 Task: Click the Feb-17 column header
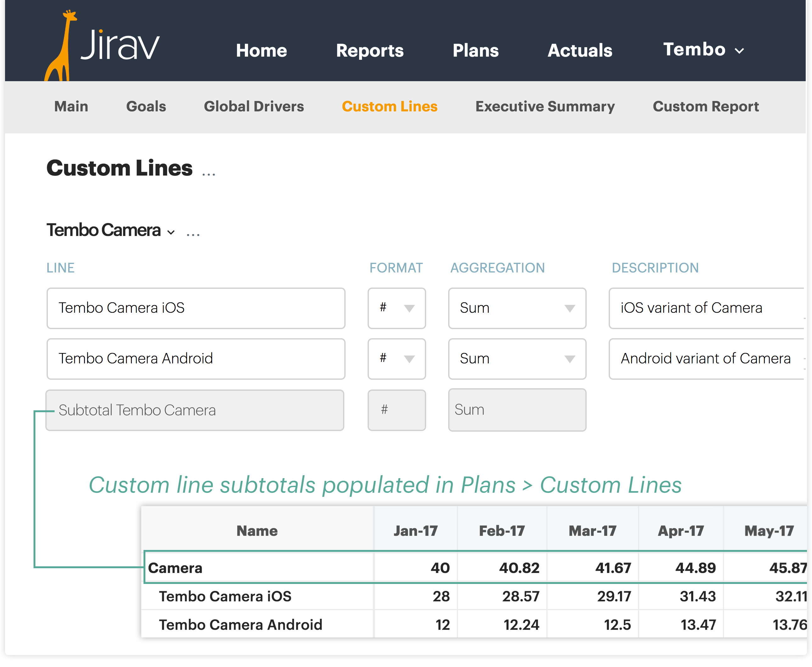click(502, 531)
